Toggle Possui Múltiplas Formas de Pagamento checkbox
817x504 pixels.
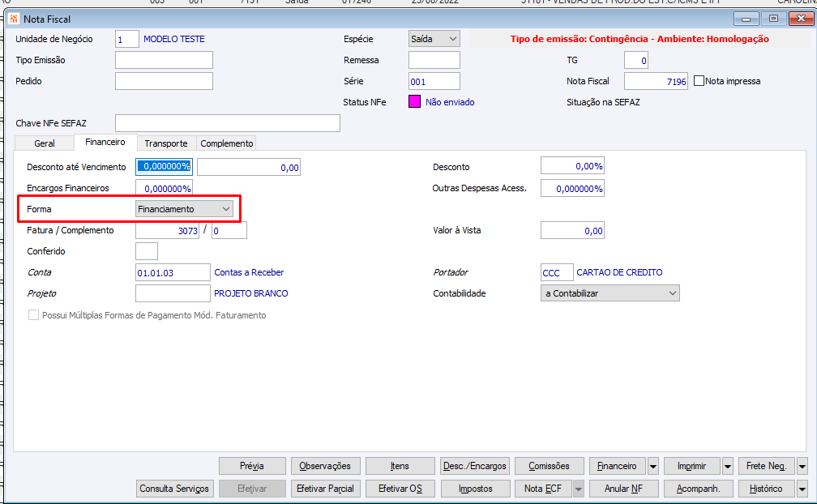pyautogui.click(x=33, y=315)
